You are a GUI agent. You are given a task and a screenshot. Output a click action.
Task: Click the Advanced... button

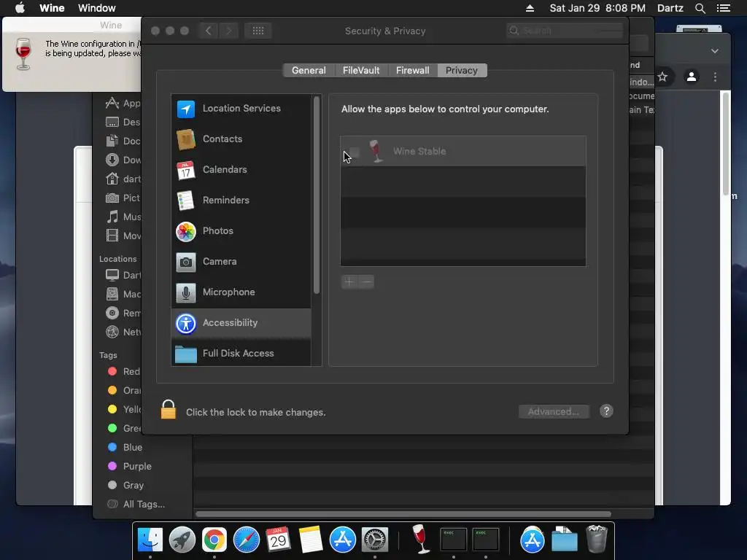[554, 411]
